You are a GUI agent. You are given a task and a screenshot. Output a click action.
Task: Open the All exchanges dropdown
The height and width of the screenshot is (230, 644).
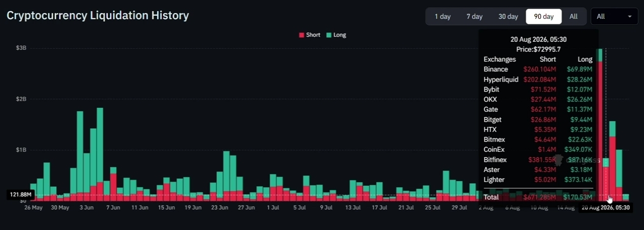click(615, 16)
